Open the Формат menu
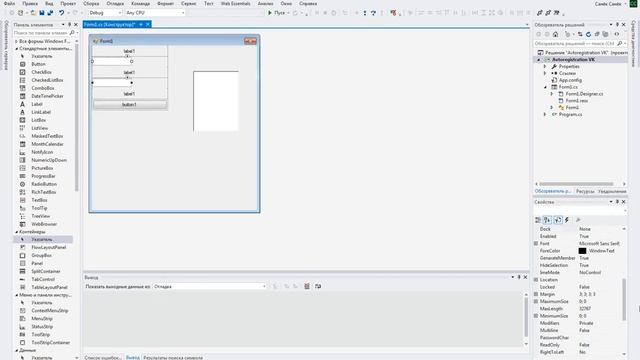The image size is (640, 360). [165, 3]
